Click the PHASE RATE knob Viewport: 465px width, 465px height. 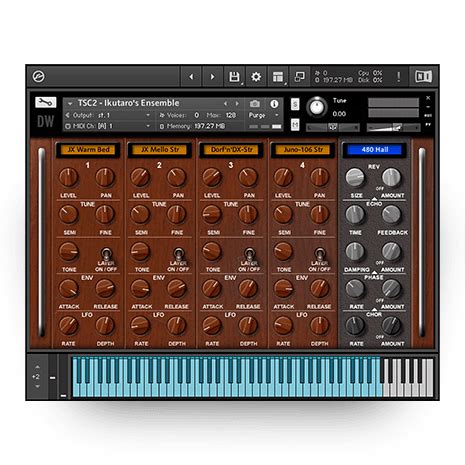tap(355, 288)
